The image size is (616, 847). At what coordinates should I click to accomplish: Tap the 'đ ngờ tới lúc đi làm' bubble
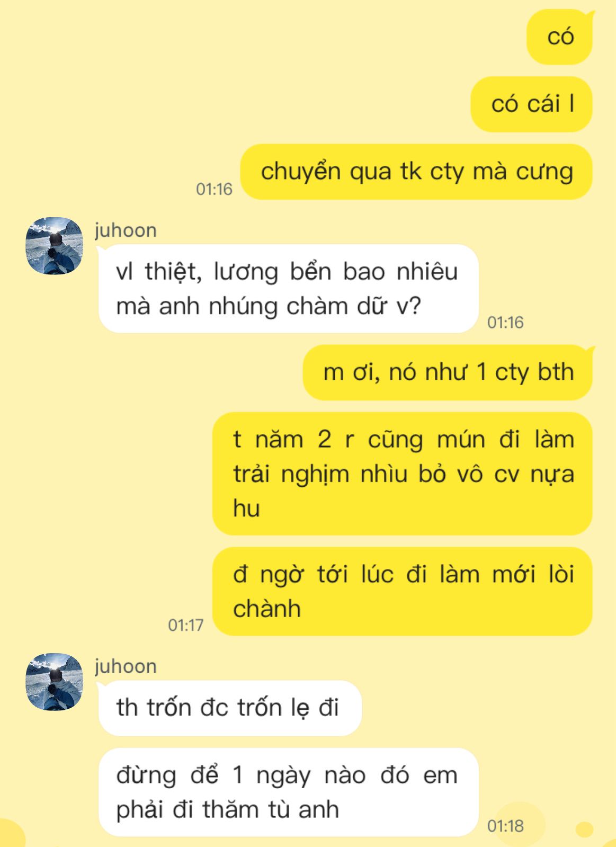pyautogui.click(x=403, y=591)
